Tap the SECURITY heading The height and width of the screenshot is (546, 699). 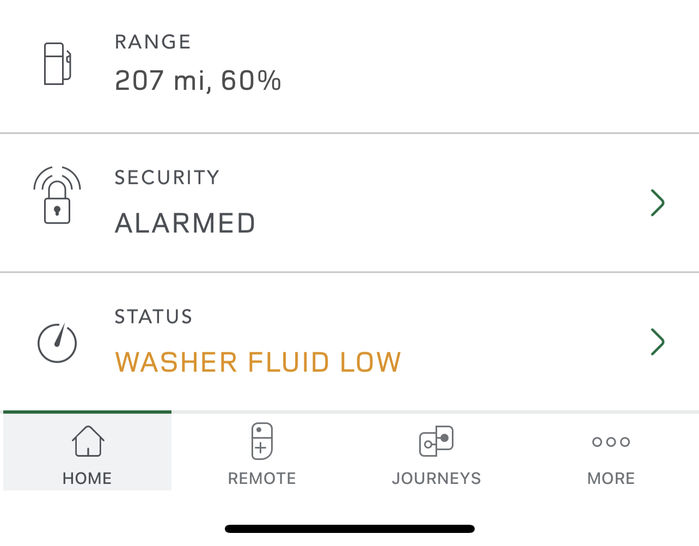tap(167, 177)
